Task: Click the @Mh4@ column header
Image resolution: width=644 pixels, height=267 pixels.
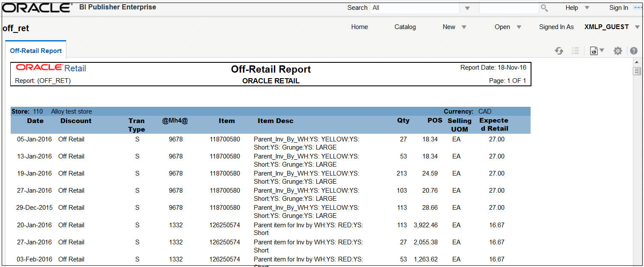Action: pos(175,121)
